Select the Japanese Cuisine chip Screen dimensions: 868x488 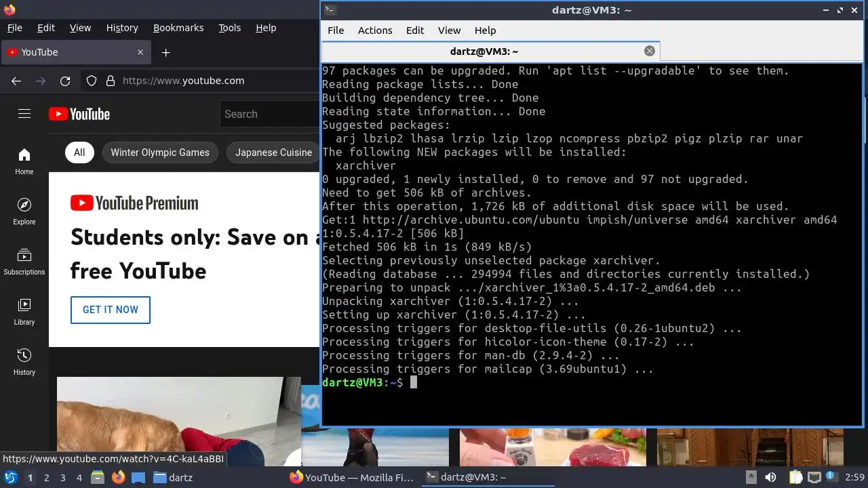click(x=273, y=152)
